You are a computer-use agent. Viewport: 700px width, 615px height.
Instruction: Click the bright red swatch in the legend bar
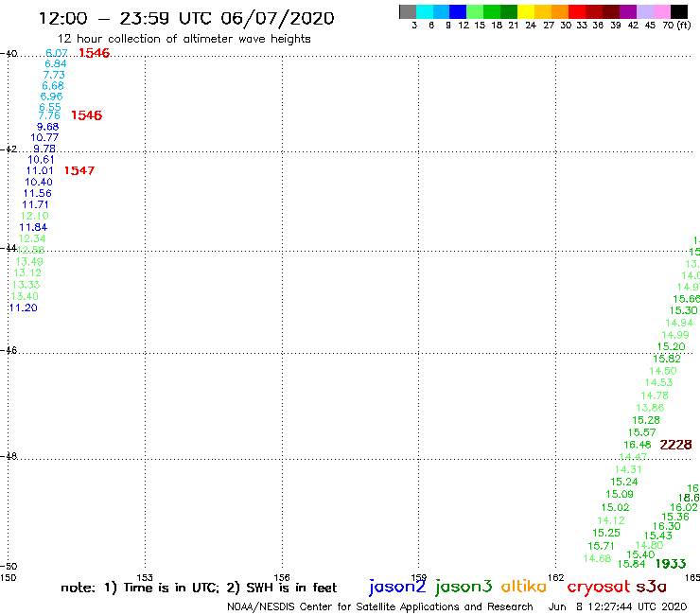pos(577,11)
